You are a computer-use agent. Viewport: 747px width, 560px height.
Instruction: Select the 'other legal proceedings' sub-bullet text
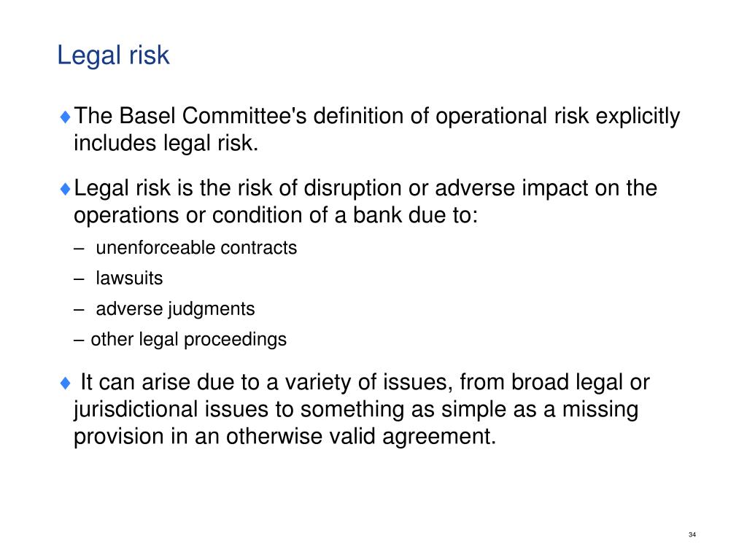189,340
